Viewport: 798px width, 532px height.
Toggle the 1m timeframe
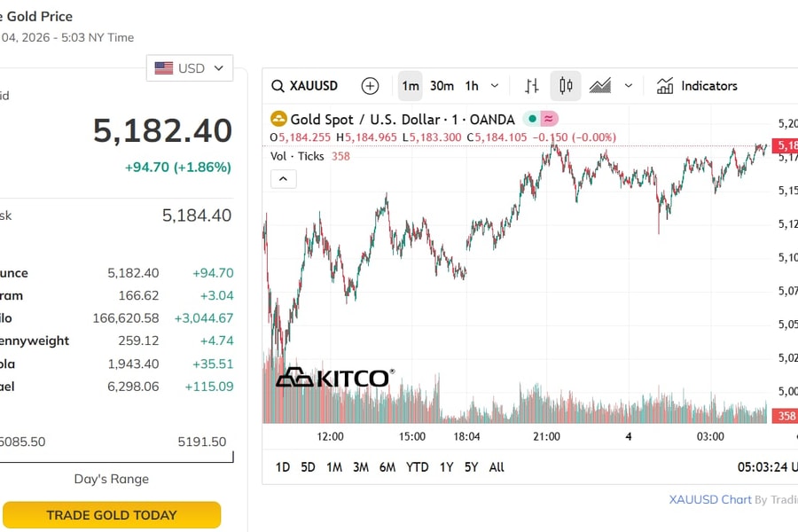(410, 86)
